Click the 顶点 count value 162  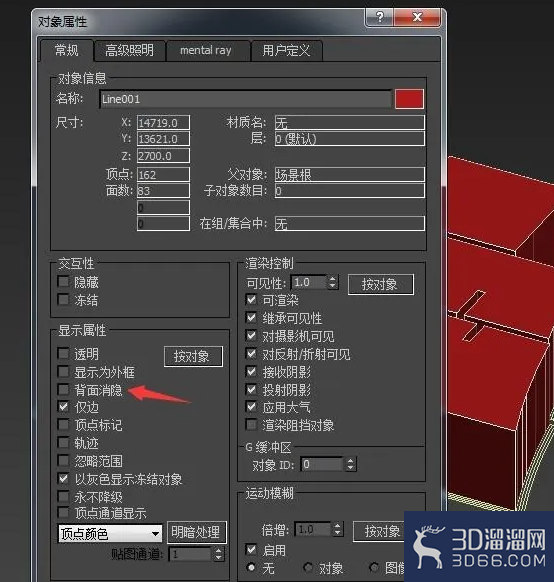coord(163,174)
